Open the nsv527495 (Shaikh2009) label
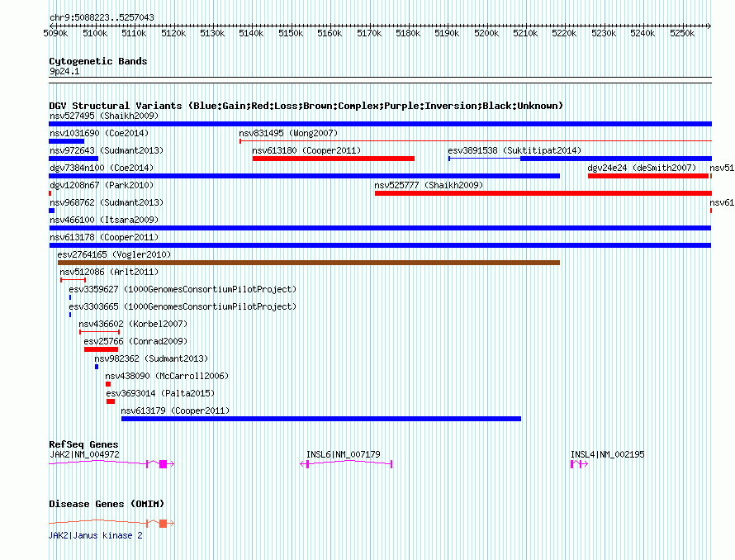Screen dimensions: 735x560 coord(104,116)
